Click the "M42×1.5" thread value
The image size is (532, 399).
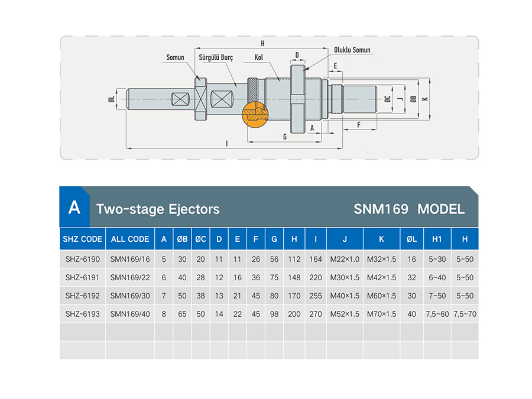coord(381,278)
